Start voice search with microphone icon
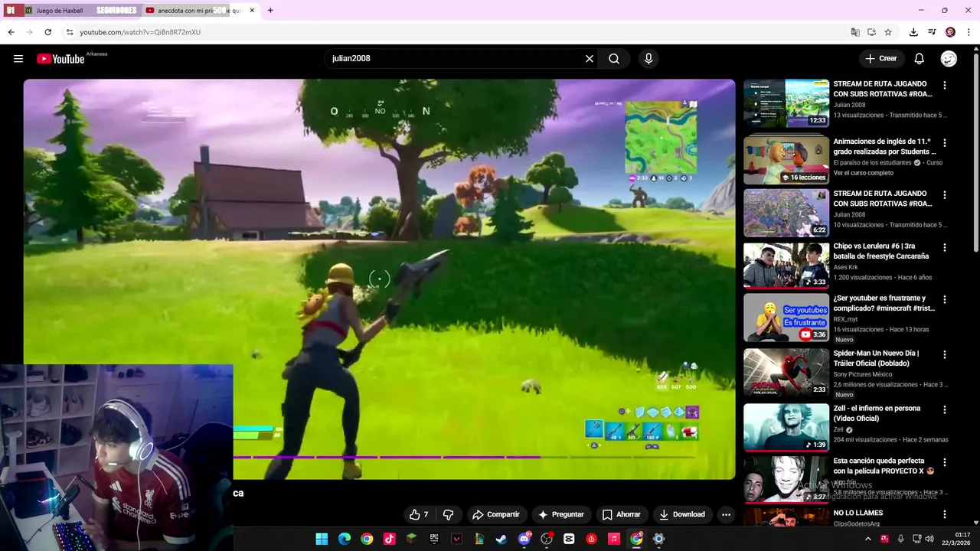The height and width of the screenshot is (551, 980). pyautogui.click(x=648, y=59)
